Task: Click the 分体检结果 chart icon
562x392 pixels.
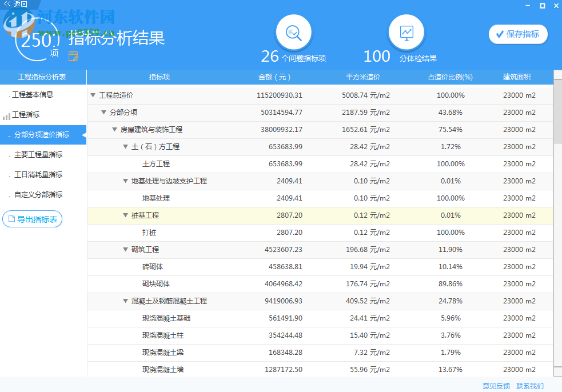Action: (406, 33)
